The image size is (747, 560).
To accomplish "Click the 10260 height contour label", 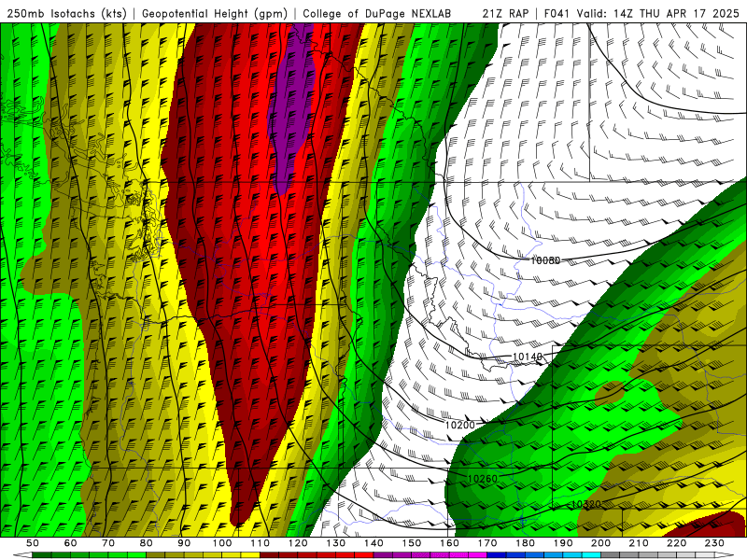I will tap(482, 479).
